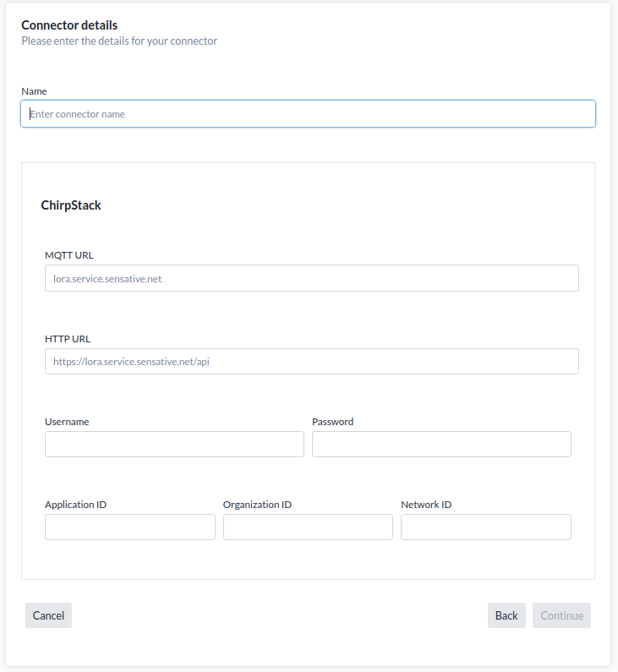Focus the MQTT URL text field
Screen dimensions: 618x672
311,278
